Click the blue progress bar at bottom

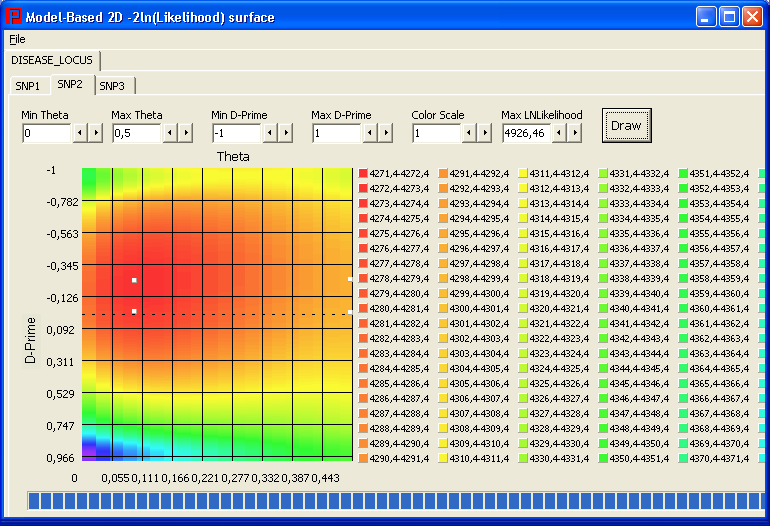click(396, 501)
